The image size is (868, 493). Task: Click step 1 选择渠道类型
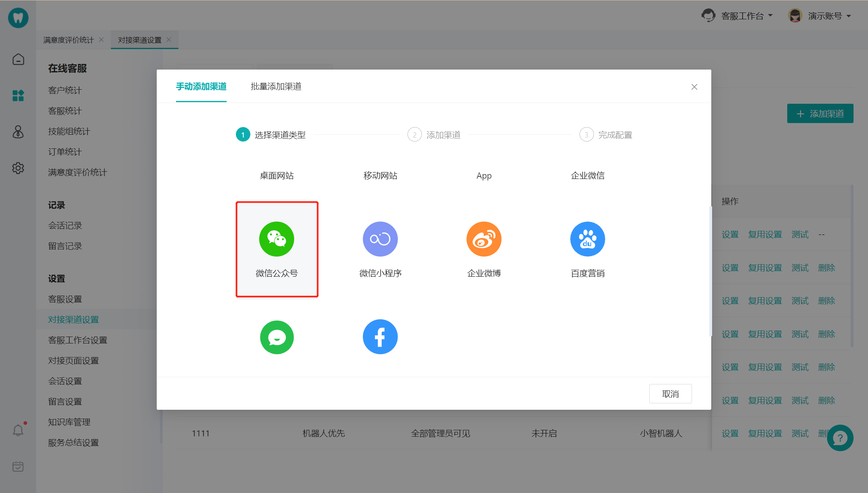click(x=271, y=135)
